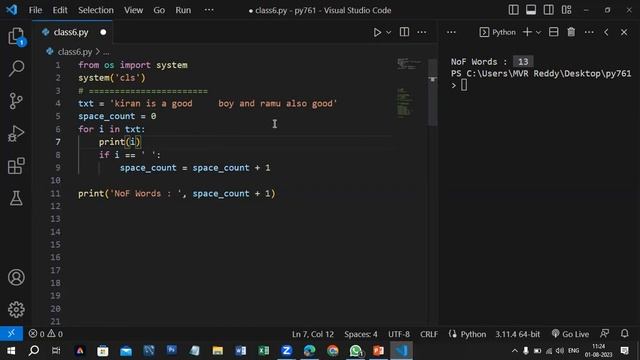This screenshot has width=640, height=360.
Task: Click the code minimap
Action: (x=409, y=88)
